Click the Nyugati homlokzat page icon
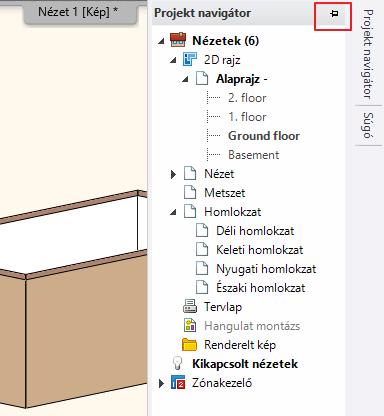This screenshot has width=384, height=416. pyautogui.click(x=202, y=269)
